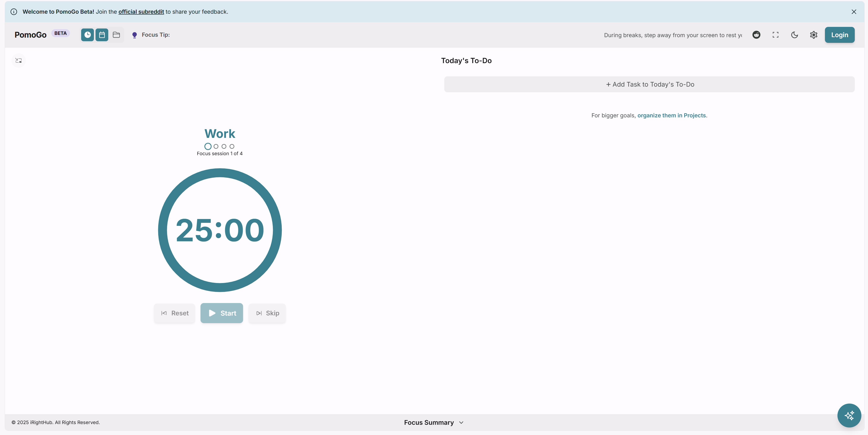Toggle dark mode with moon icon
The width and height of the screenshot is (868, 435).
794,35
